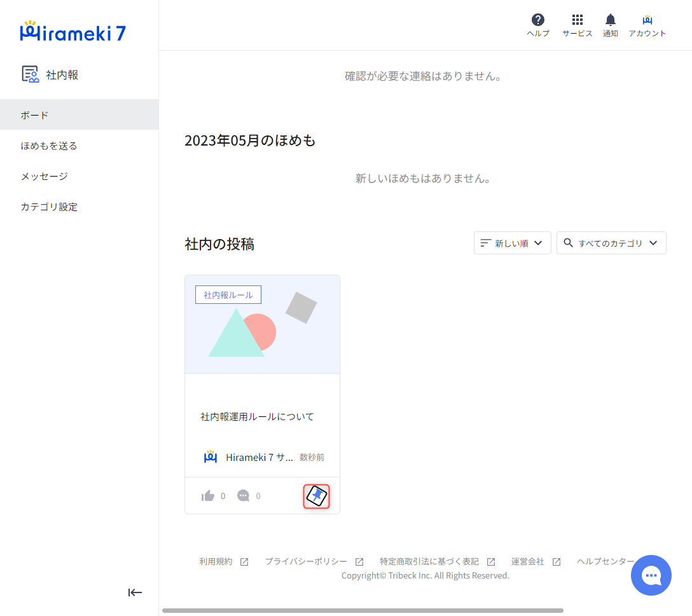This screenshot has height=616, width=692.
Task: Open the chat support bubble
Action: point(651,575)
